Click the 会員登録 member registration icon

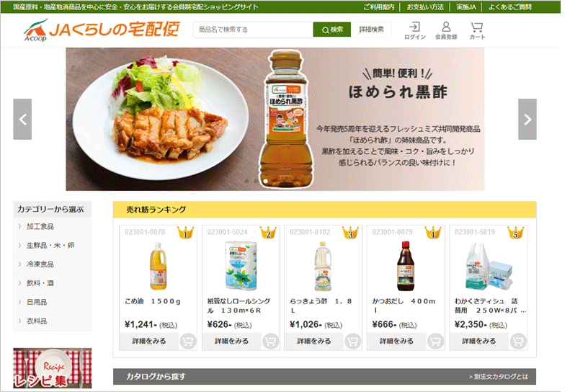point(446,30)
